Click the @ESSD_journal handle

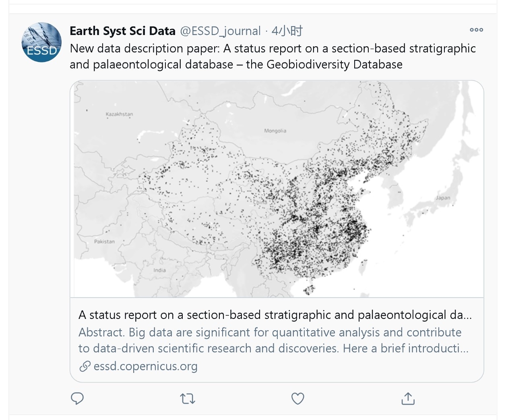coord(220,31)
